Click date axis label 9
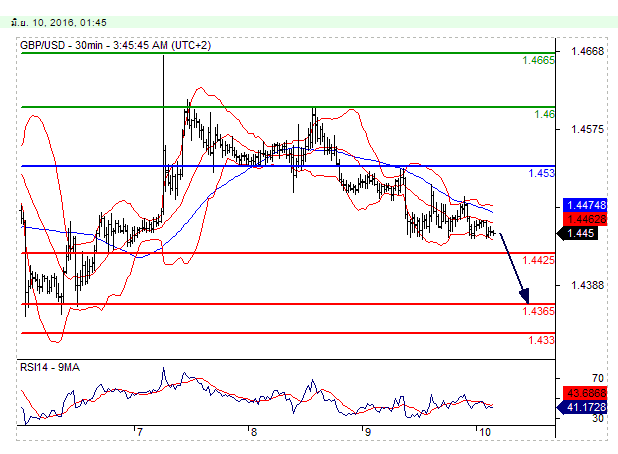Image resolution: width=618 pixels, height=454 pixels. pos(368,432)
